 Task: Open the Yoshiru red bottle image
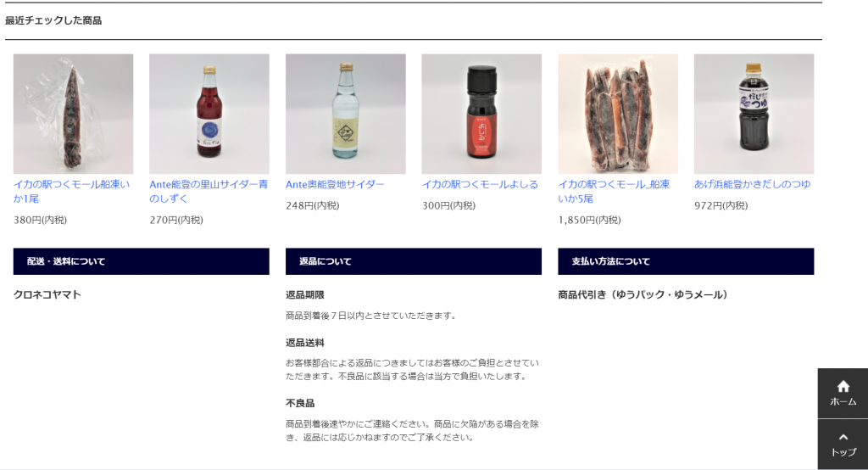tap(481, 114)
